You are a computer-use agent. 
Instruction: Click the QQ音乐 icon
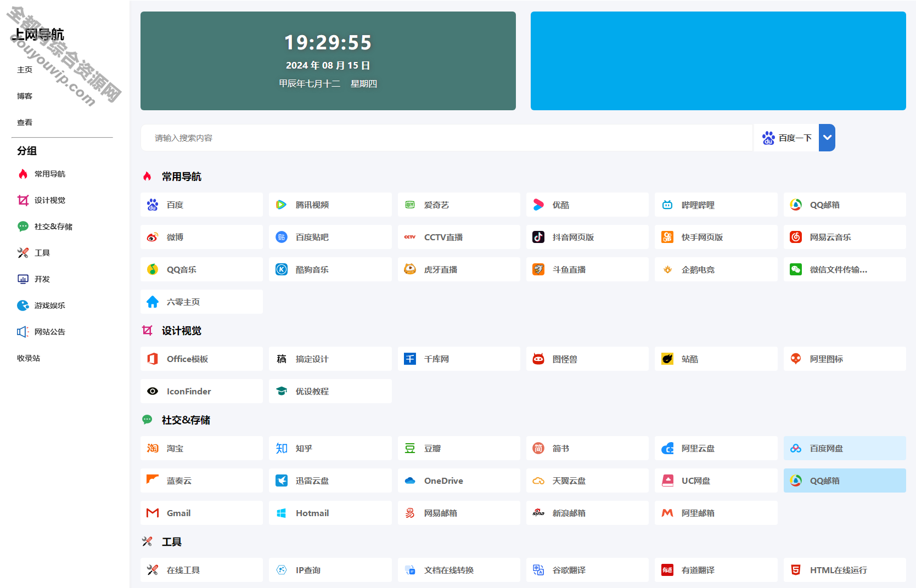153,269
